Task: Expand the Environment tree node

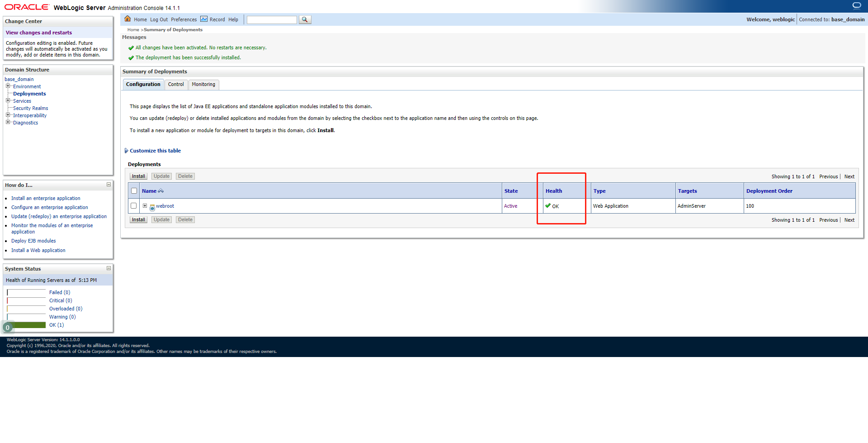Action: tap(8, 86)
